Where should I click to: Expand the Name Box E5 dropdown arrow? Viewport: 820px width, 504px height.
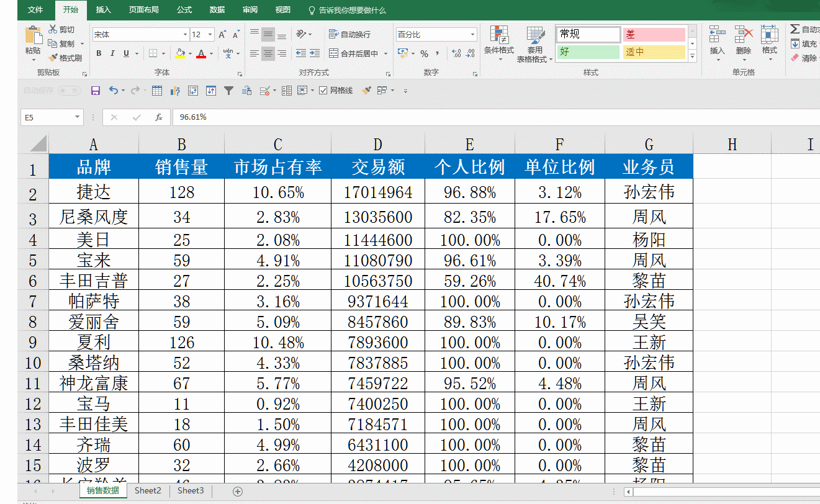pos(77,117)
